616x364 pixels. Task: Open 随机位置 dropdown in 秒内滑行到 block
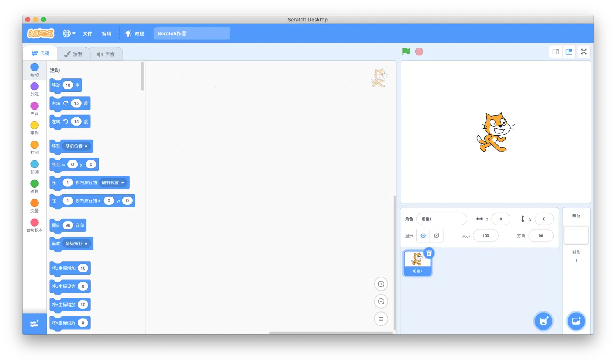tap(113, 183)
